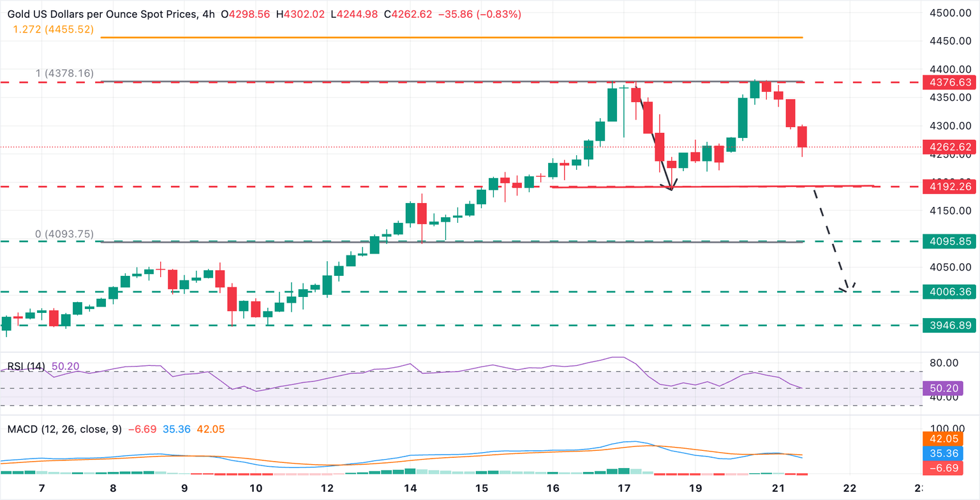Click the 4376.63 red resistance price tag
The image size is (980, 500).
(x=949, y=82)
